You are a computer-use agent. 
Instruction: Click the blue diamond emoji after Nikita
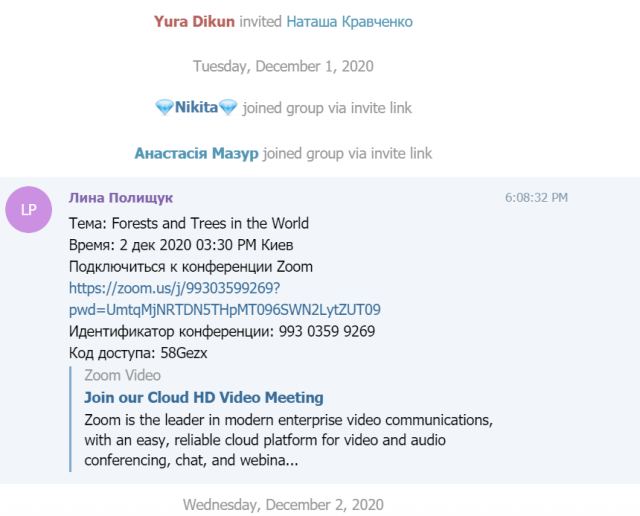[228, 108]
